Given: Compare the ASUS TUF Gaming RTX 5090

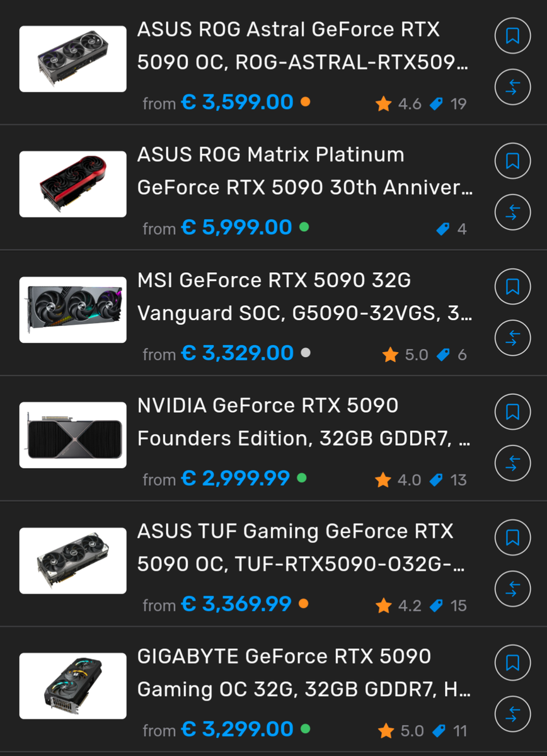Looking at the screenshot, I should pos(512,588).
